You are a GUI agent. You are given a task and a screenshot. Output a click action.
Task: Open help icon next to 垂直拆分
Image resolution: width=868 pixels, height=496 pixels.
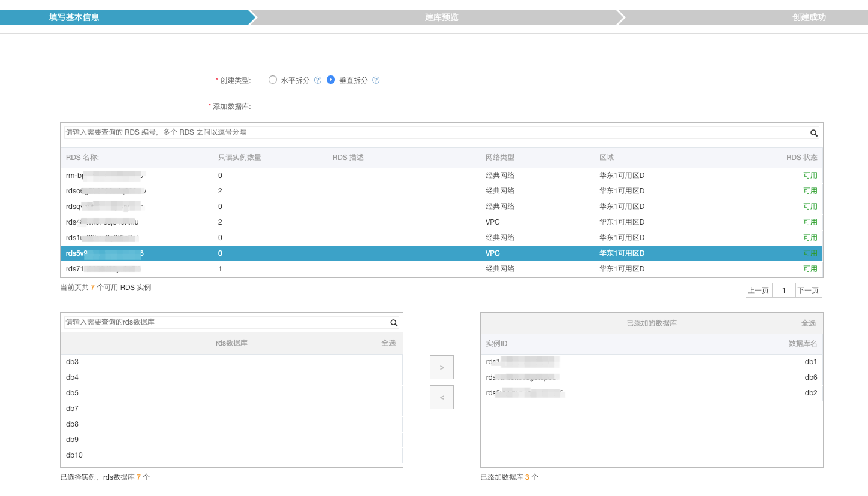click(x=376, y=80)
